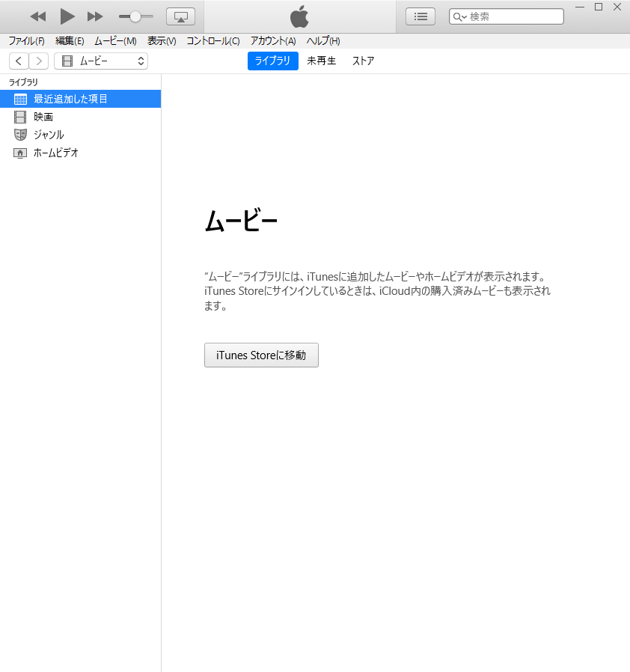This screenshot has width=630, height=672.
Task: Switch to the 未再生 tab
Action: 322,61
